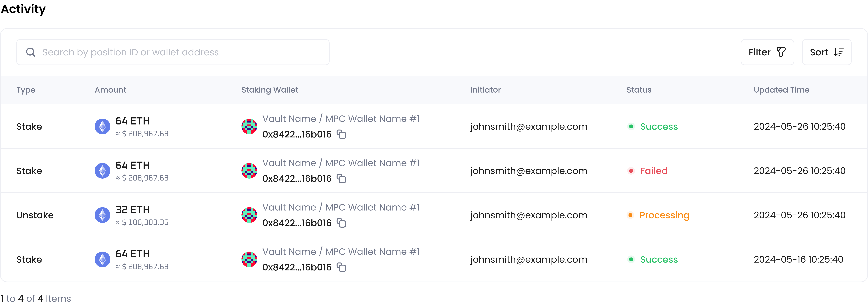Image resolution: width=868 pixels, height=305 pixels.
Task: Click wallet avatar in the Processing row
Action: click(x=249, y=215)
